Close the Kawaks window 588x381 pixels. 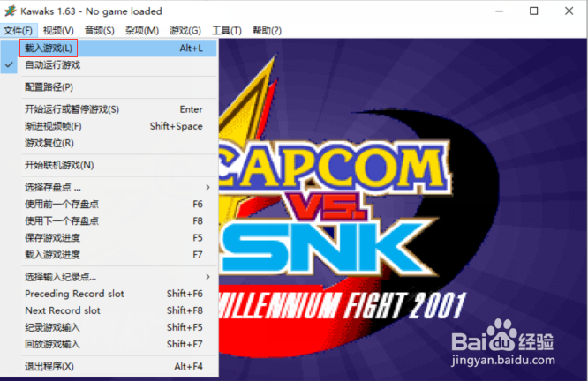[569, 11]
